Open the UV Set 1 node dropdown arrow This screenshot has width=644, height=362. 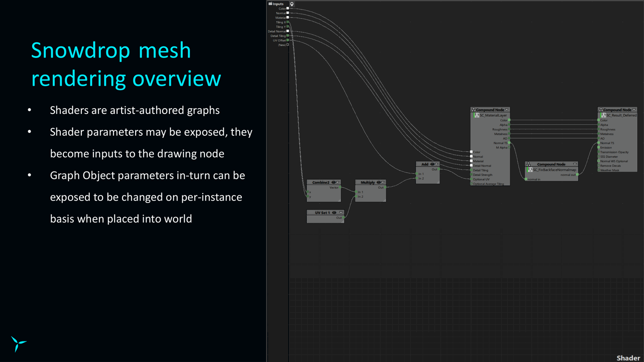(x=341, y=213)
